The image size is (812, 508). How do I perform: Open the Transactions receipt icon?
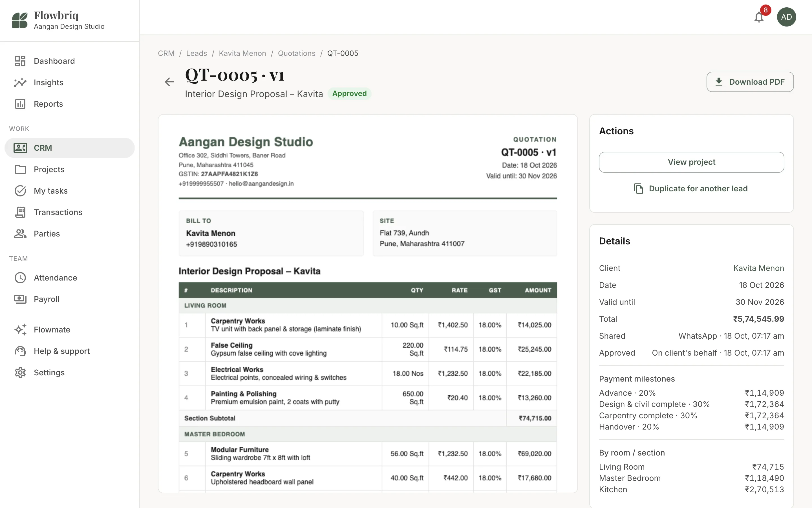coord(20,212)
